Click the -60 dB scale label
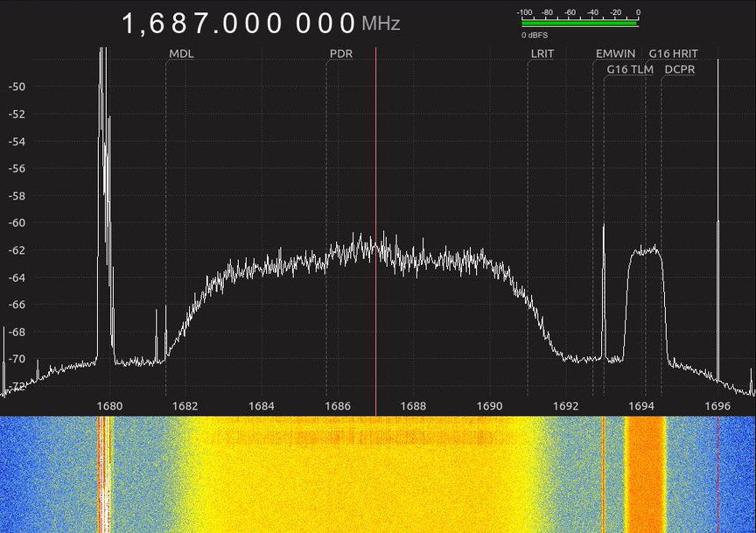The width and height of the screenshot is (756, 533). point(17,223)
